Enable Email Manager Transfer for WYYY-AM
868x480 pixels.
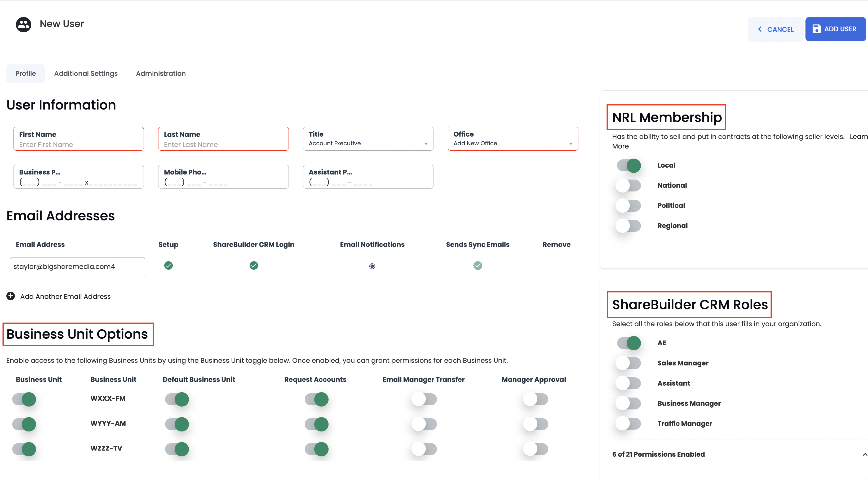[x=424, y=424]
